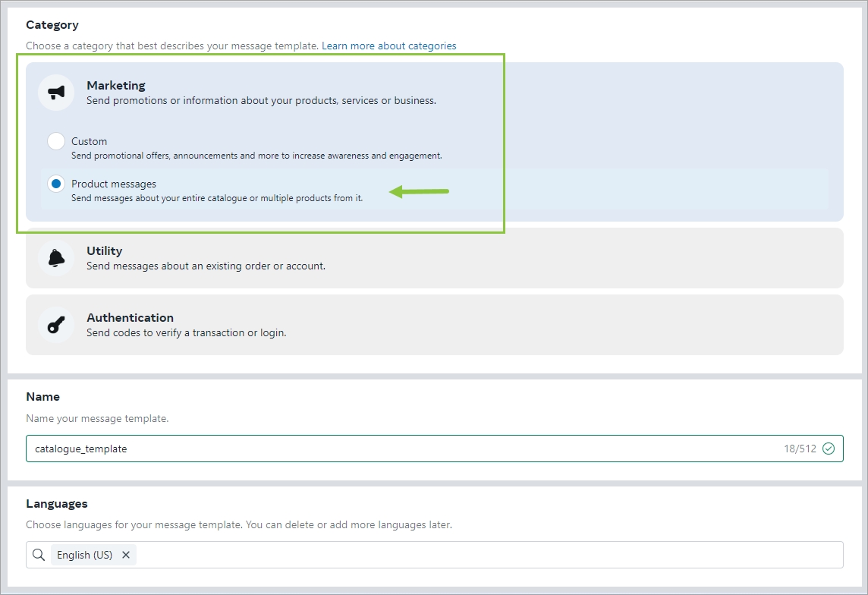Click the Authentication key icon
The image size is (868, 595).
click(x=56, y=325)
